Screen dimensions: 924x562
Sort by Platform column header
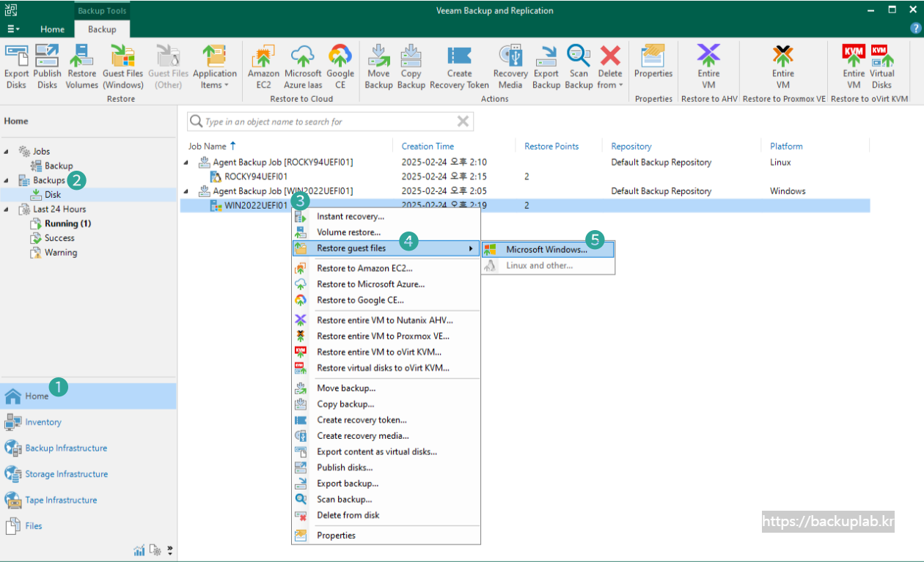pos(786,147)
